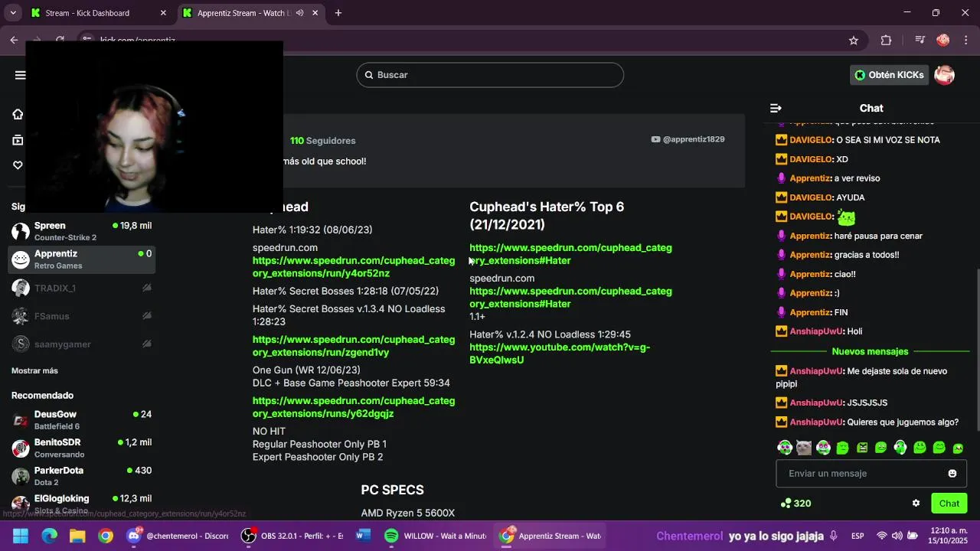Click the Nuevos mensajes divider to jump down
The height and width of the screenshot is (551, 980).
coord(870,351)
